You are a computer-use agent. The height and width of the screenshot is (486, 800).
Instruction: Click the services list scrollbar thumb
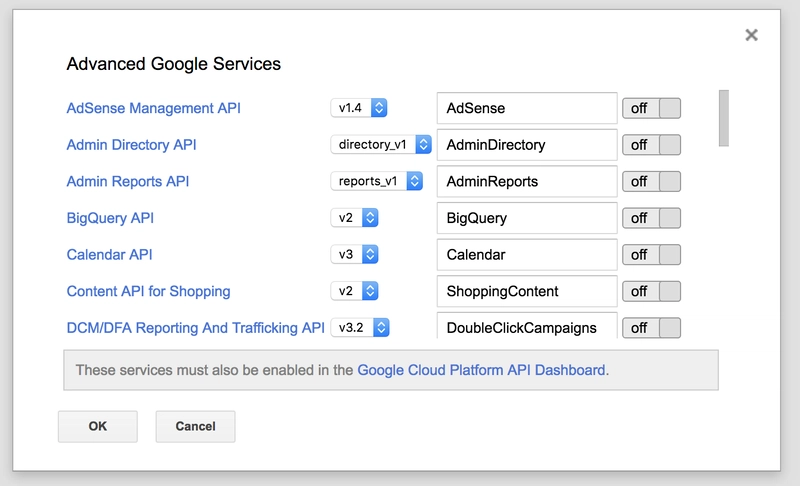point(723,118)
